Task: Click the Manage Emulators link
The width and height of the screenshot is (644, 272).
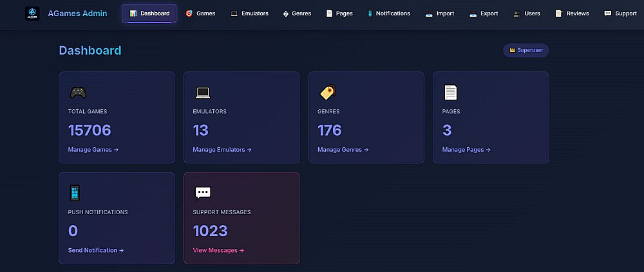Action: [x=222, y=150]
